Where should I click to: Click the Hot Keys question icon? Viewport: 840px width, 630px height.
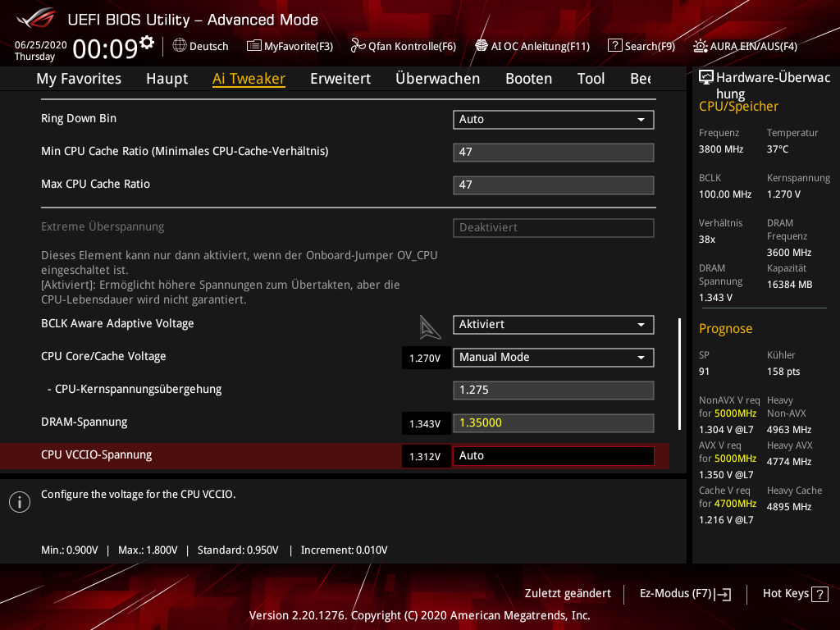(x=819, y=594)
